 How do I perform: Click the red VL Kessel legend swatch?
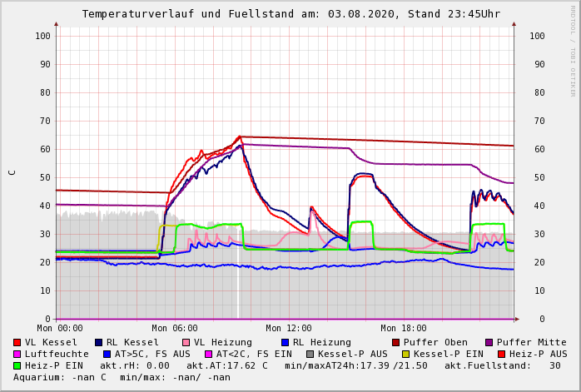pyautogui.click(x=17, y=342)
